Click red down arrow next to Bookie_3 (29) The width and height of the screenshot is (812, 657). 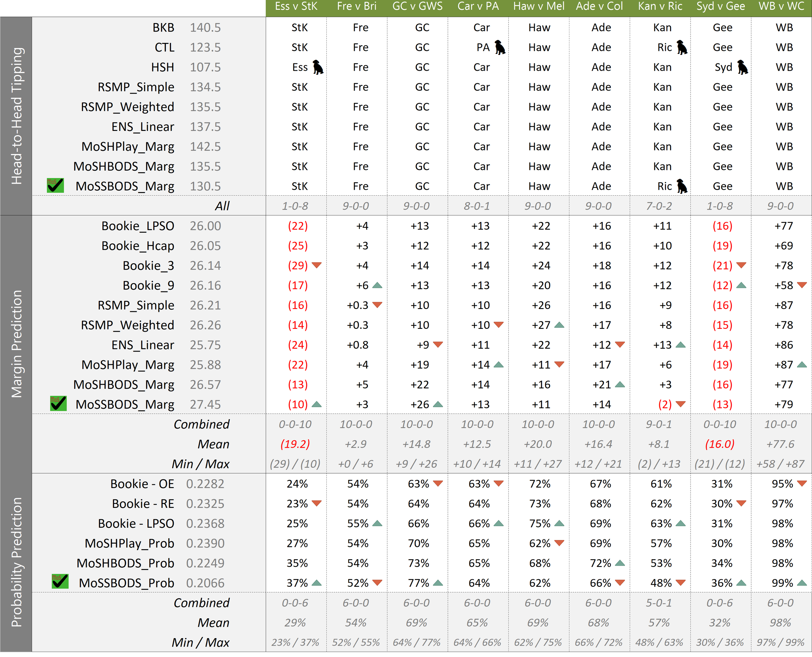317,265
